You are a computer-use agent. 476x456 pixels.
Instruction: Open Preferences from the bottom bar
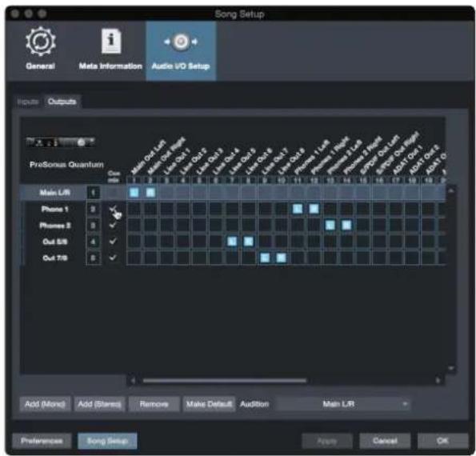point(42,441)
